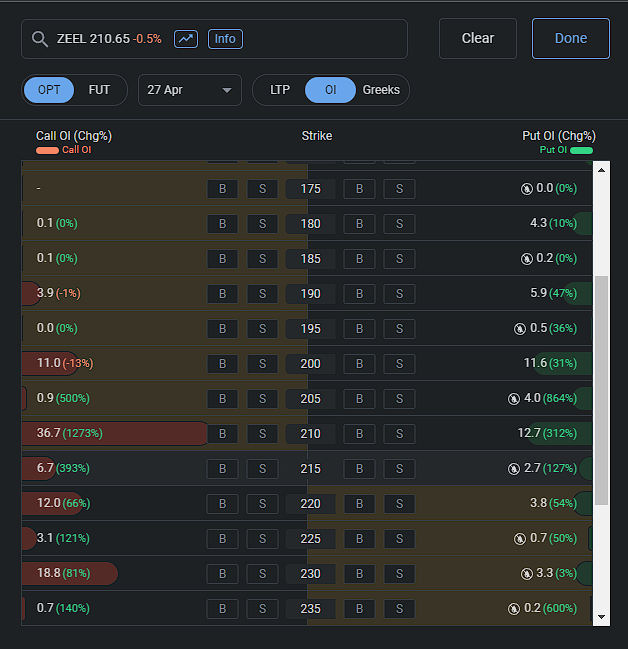628x649 pixels.
Task: Sell the 180 strike call
Action: [x=262, y=224]
